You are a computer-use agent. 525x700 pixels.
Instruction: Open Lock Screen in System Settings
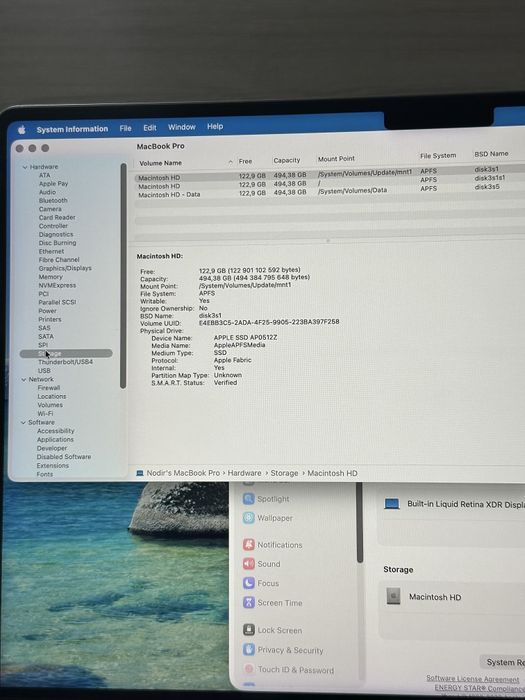click(272, 630)
